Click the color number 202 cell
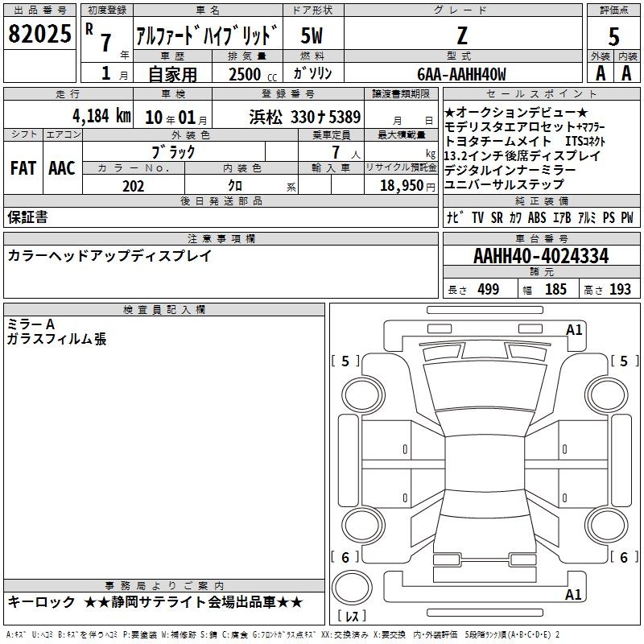Viewport: 644px width, 644px height. tap(134, 186)
